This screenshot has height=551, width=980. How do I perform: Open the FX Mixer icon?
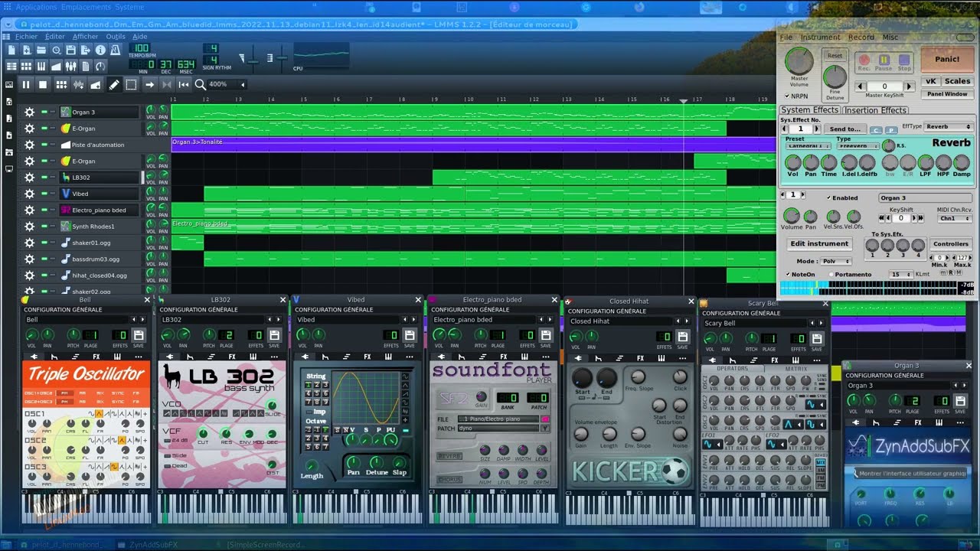70,67
